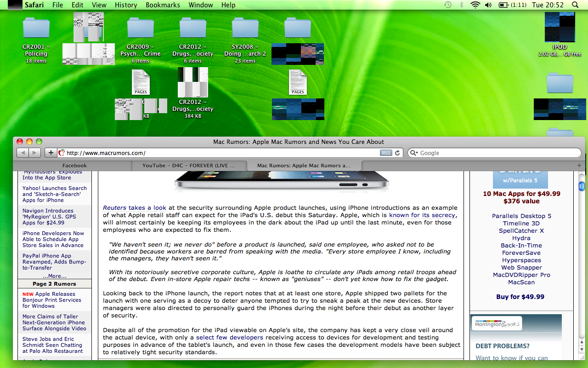Open the Reuters link in article

114,208
